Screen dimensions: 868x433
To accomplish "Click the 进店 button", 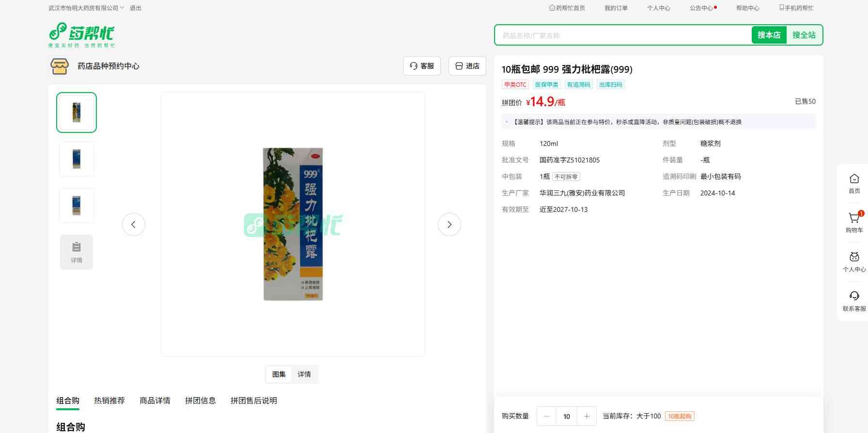I will (467, 66).
